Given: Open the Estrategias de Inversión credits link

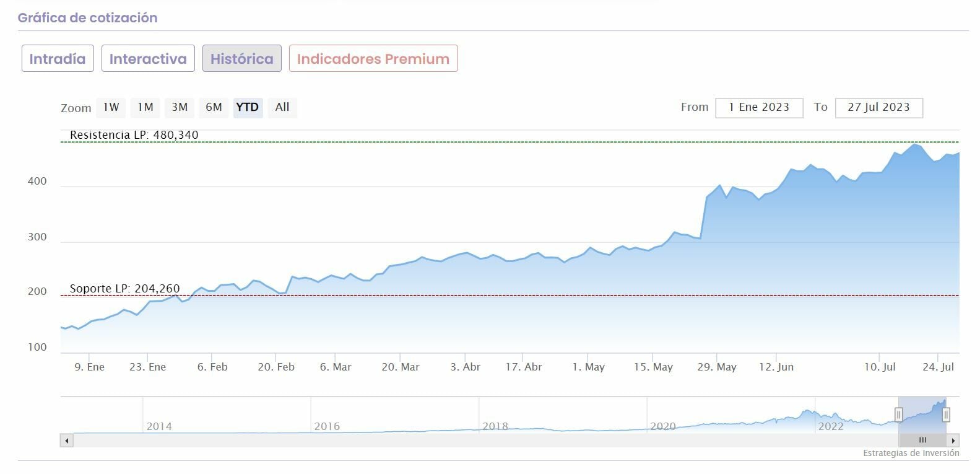Looking at the screenshot, I should click(911, 453).
